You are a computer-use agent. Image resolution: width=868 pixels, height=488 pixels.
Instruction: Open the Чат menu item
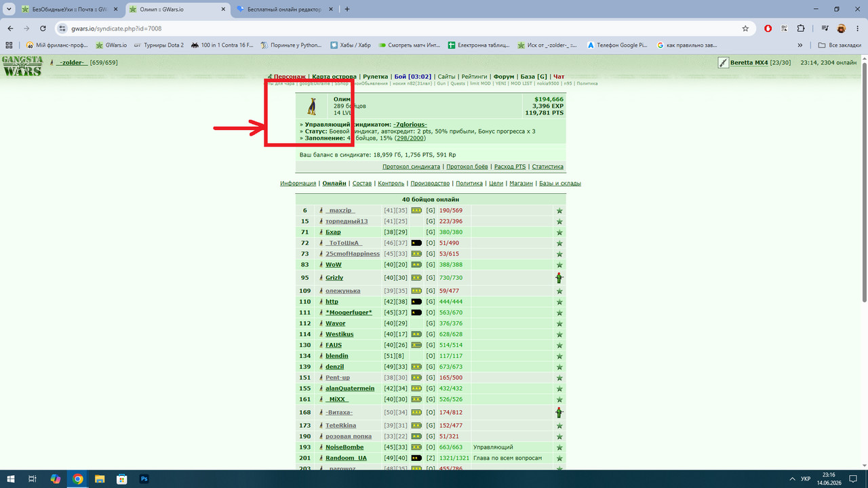pyautogui.click(x=558, y=77)
